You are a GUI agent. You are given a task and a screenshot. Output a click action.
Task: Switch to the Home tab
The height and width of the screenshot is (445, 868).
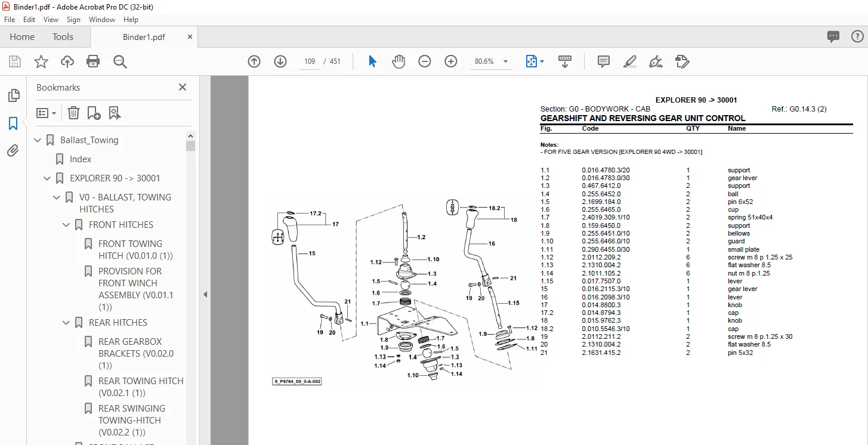click(22, 37)
